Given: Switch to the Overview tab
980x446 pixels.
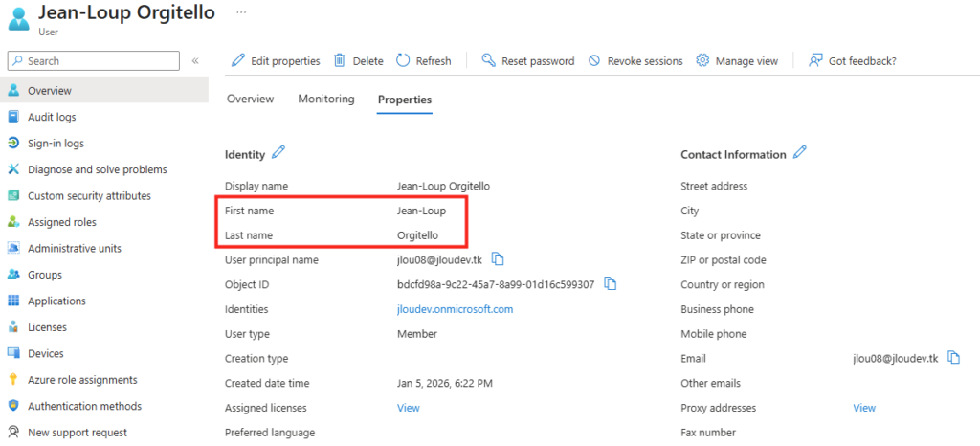Looking at the screenshot, I should (250, 100).
